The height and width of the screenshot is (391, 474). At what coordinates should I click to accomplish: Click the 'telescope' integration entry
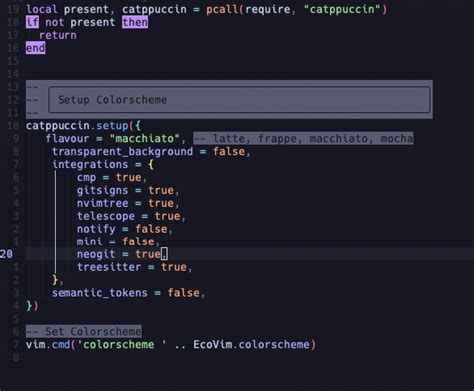click(x=106, y=216)
